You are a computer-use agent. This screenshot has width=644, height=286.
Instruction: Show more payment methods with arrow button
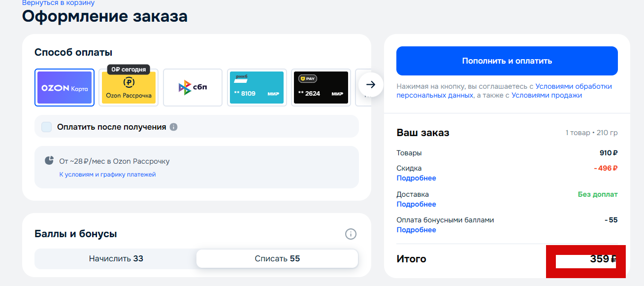[371, 85]
